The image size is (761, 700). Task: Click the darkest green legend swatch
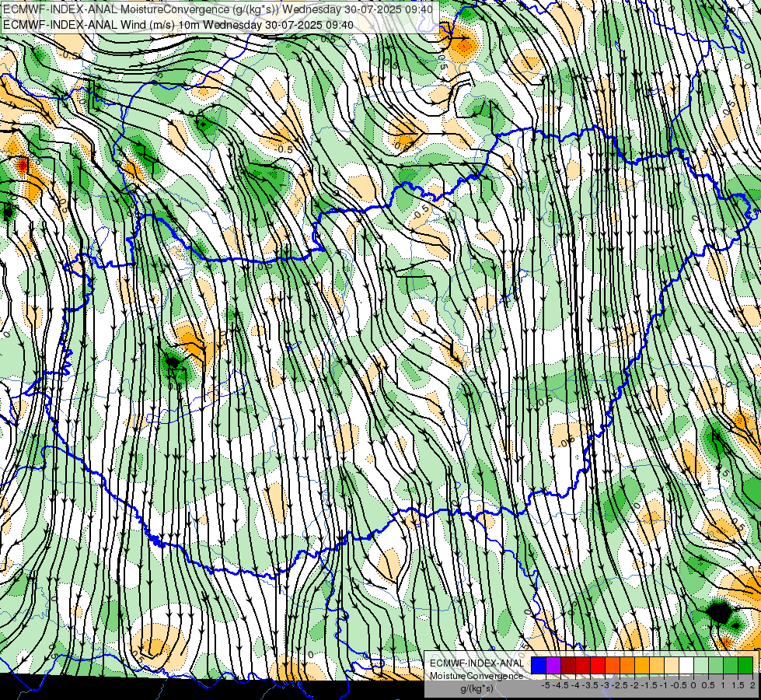tap(745, 665)
